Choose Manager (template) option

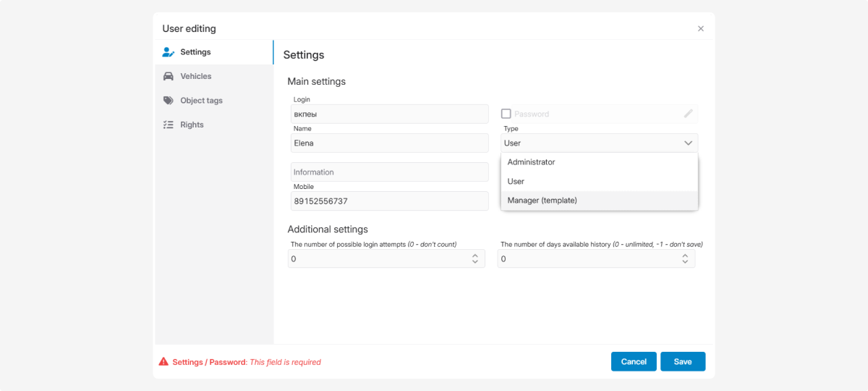click(x=542, y=201)
